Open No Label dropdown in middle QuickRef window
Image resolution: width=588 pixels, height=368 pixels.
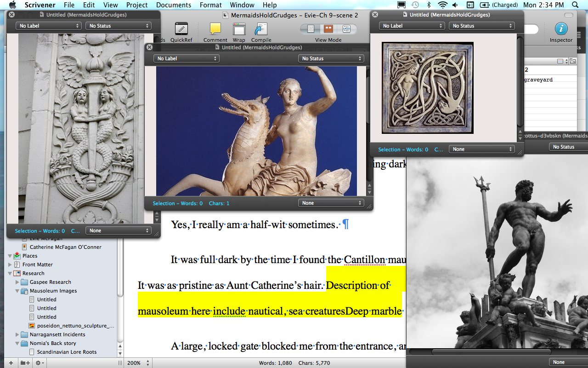187,58
